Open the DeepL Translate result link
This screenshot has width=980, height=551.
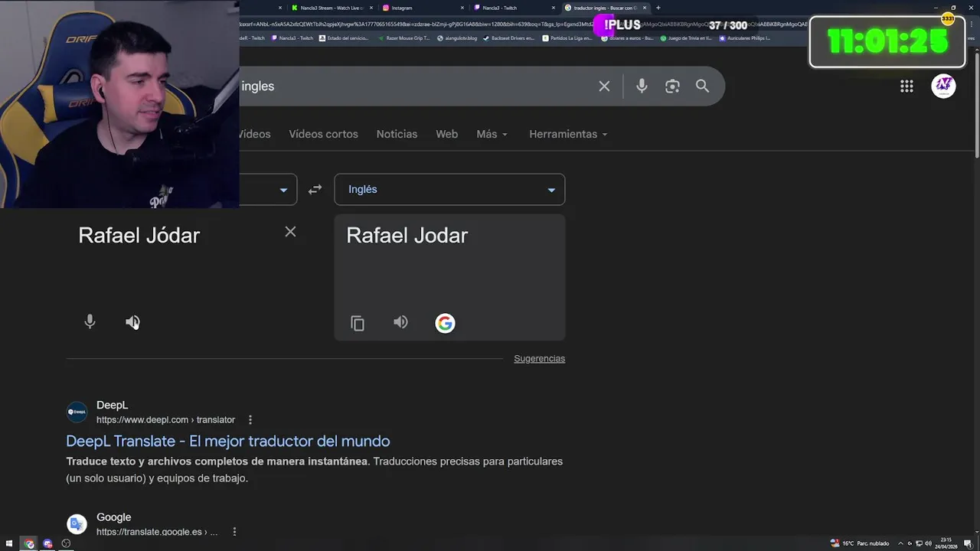[x=228, y=441]
